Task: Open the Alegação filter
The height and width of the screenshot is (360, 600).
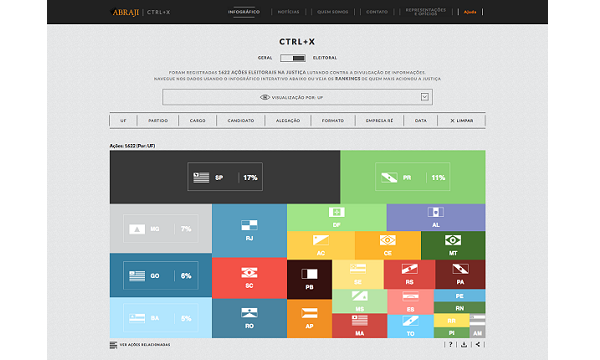Action: click(288, 121)
